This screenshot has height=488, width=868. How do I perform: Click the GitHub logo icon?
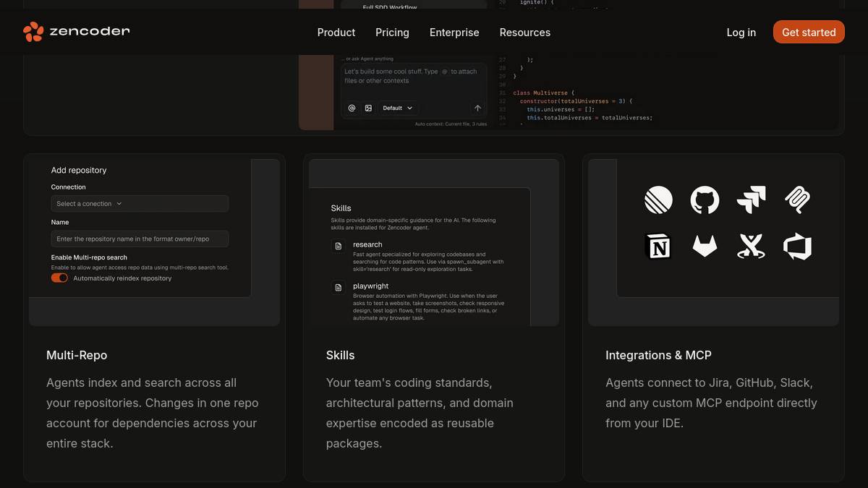[x=705, y=200]
